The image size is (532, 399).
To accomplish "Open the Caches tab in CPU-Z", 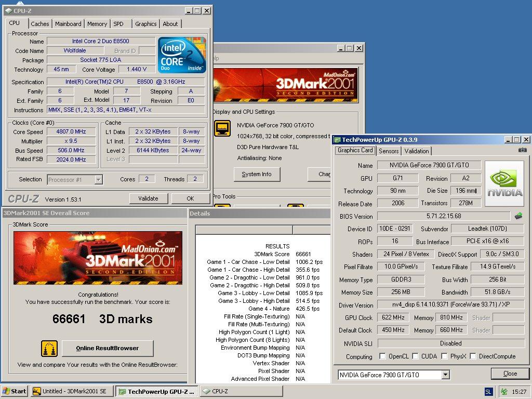I will (x=39, y=24).
